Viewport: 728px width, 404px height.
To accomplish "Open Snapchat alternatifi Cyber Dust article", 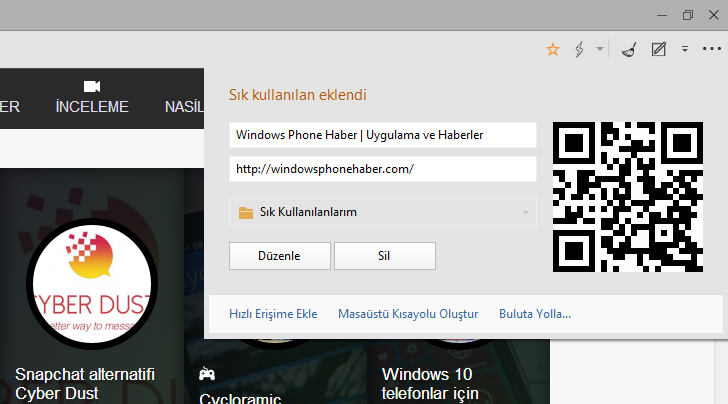I will [85, 384].
